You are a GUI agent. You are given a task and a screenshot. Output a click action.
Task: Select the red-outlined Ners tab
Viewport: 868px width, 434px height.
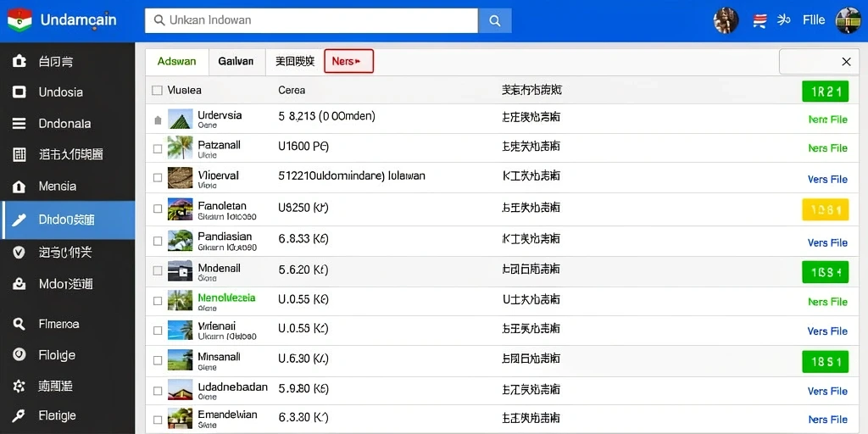(x=348, y=61)
